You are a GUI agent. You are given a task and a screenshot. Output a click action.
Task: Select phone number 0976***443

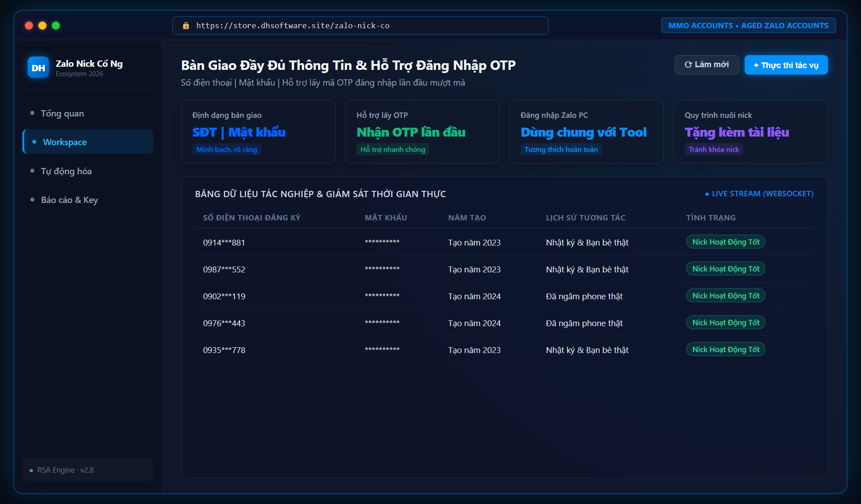224,323
